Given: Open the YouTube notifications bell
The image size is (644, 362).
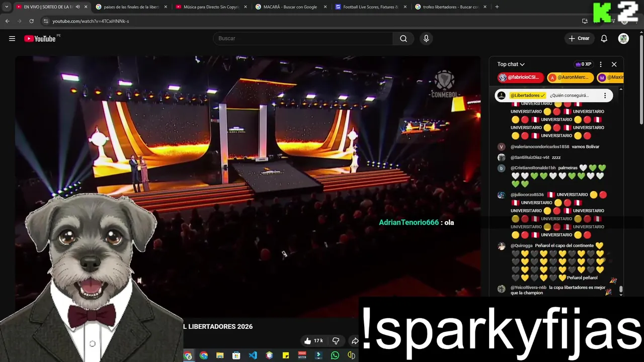Looking at the screenshot, I should coord(604,39).
